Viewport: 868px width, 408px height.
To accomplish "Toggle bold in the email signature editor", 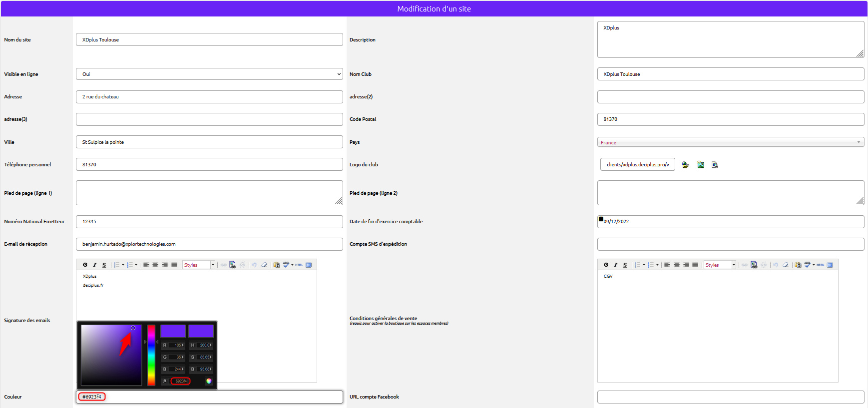I will point(85,265).
